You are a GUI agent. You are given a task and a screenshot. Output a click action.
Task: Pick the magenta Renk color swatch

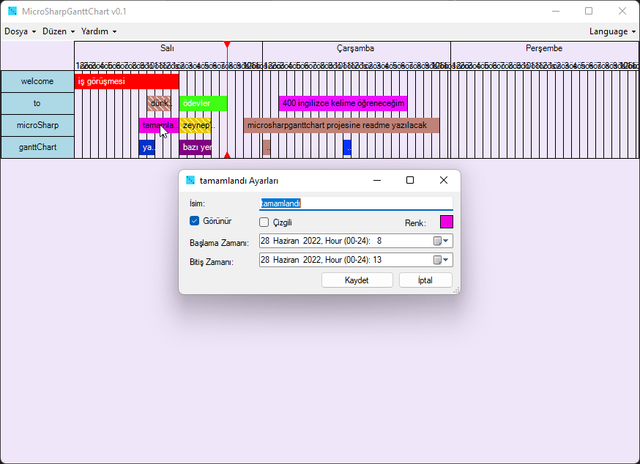[x=446, y=222]
